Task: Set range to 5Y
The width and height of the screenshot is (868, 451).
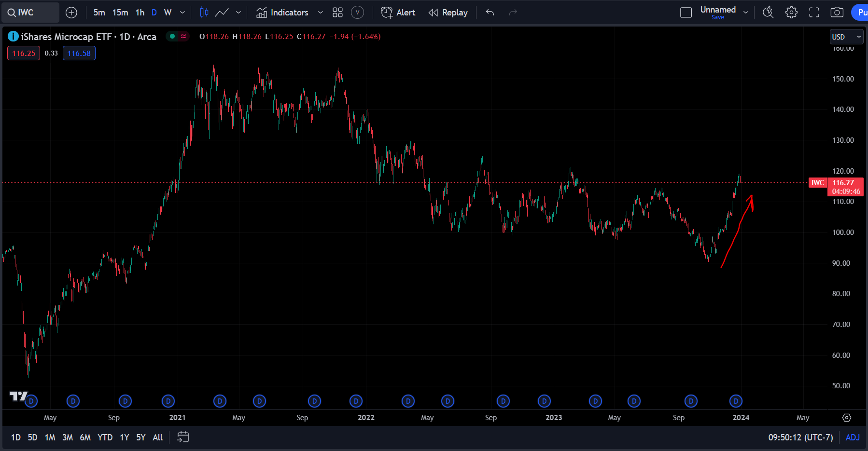Action: point(141,437)
